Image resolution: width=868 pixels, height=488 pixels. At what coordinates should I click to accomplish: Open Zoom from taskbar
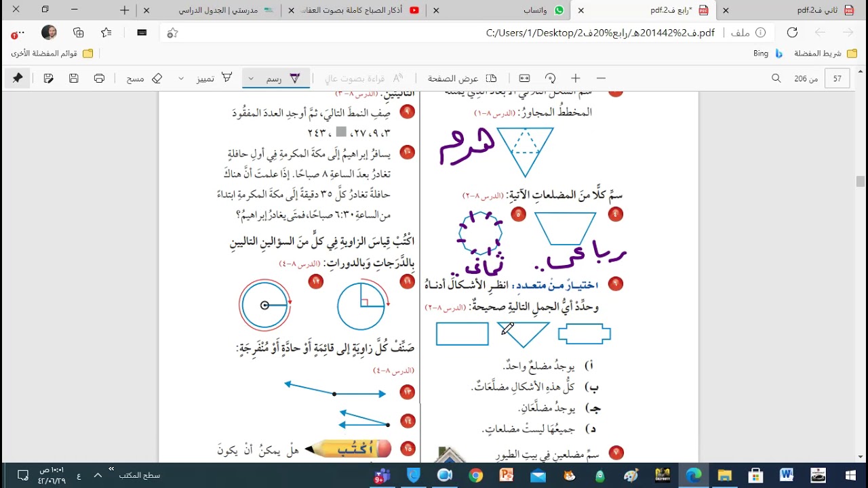(444, 475)
